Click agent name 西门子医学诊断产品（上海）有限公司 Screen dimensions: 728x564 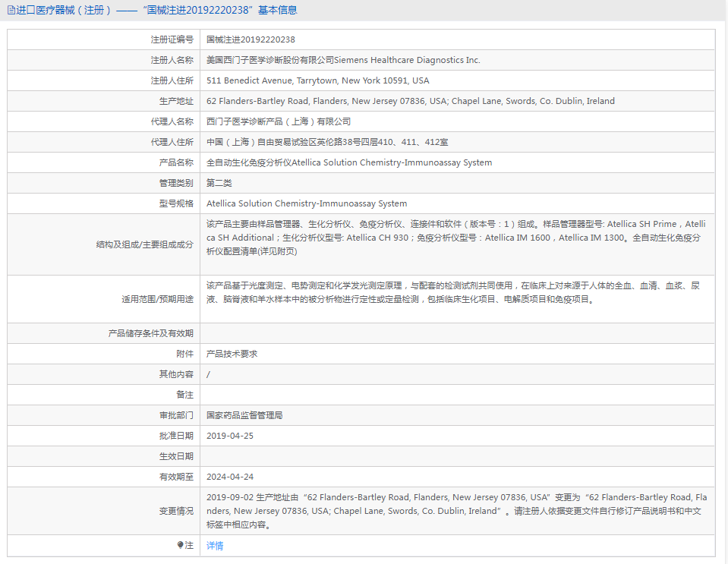[279, 121]
